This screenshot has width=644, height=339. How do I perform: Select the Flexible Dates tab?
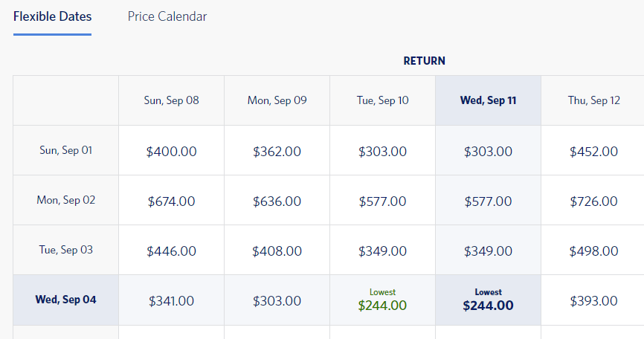(52, 16)
